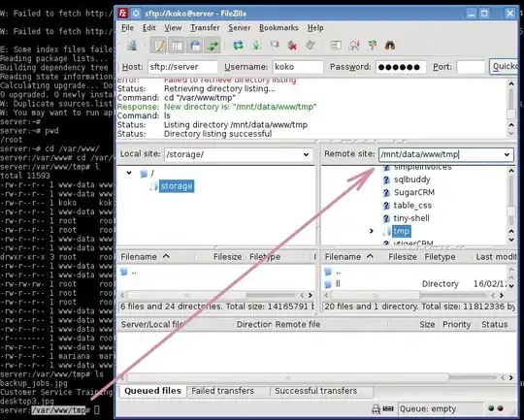This screenshot has height=420, width=524.
Task: Click the speed limits icon in status bar
Action: coord(388,408)
